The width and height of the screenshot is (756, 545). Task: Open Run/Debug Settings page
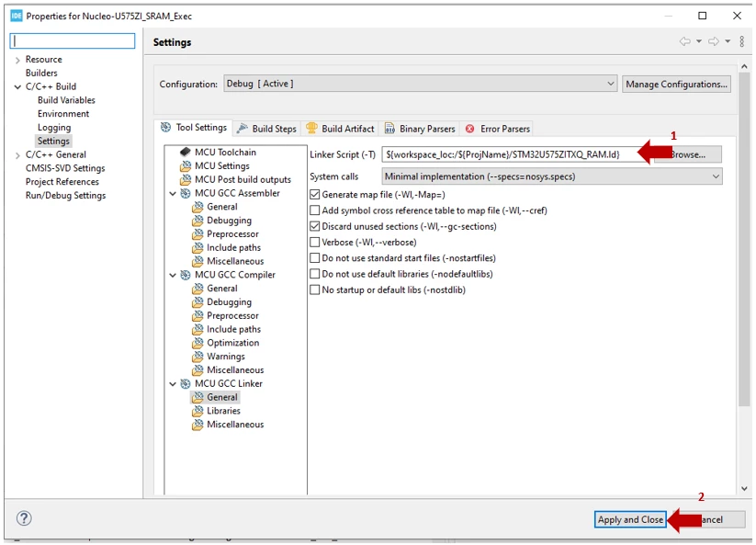(x=65, y=196)
